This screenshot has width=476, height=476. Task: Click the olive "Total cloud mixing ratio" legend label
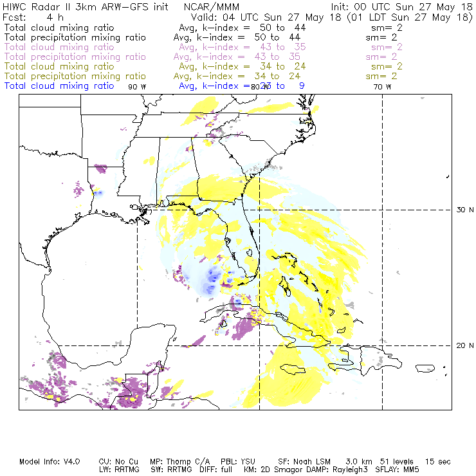(59, 66)
